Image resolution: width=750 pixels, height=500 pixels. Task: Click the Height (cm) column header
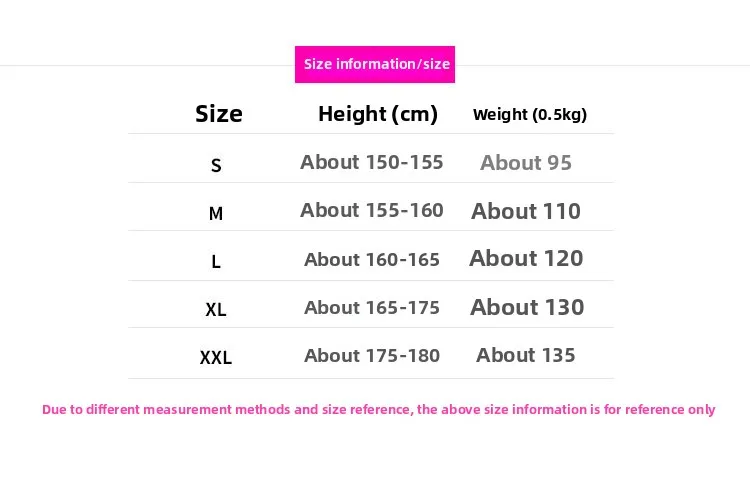(378, 114)
